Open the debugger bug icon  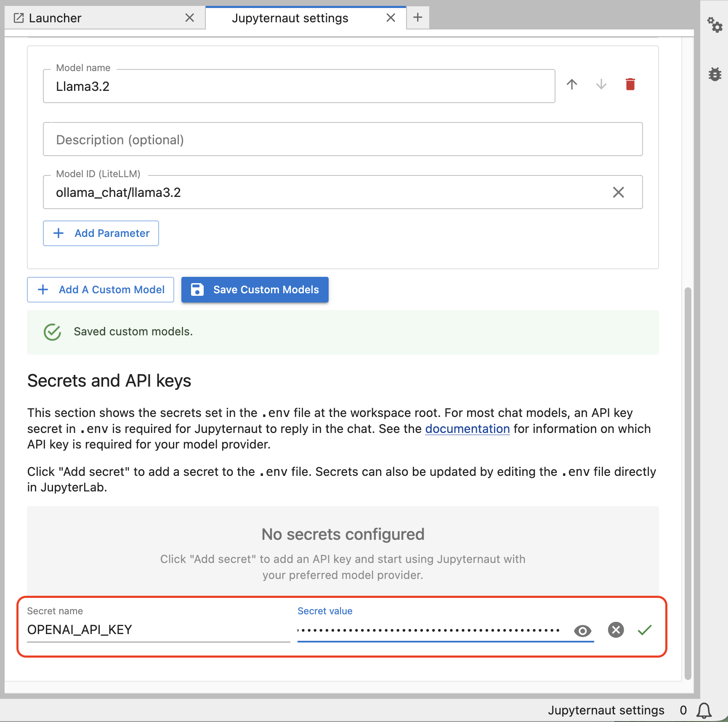pos(715,74)
